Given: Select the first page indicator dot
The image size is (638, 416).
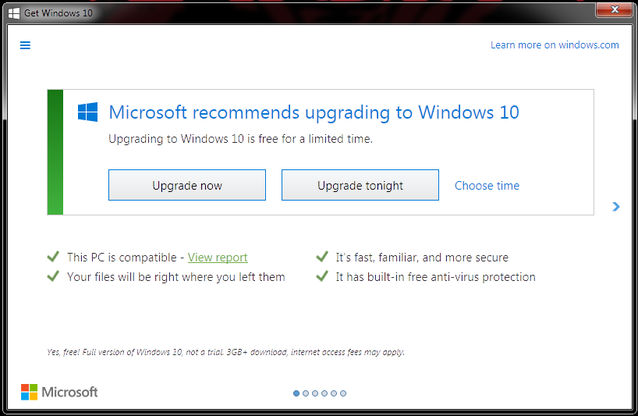Looking at the screenshot, I should tap(296, 393).
